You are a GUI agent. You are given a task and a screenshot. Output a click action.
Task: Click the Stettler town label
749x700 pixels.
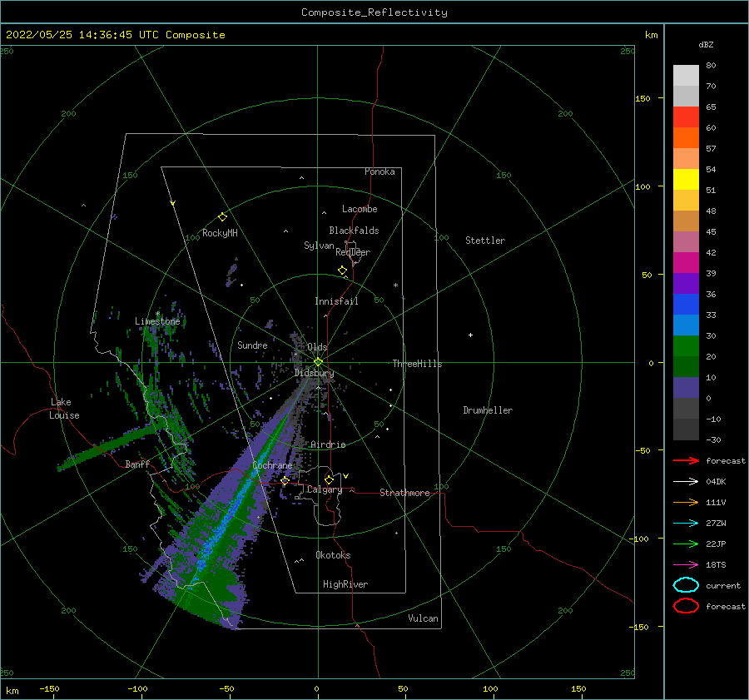coord(485,241)
